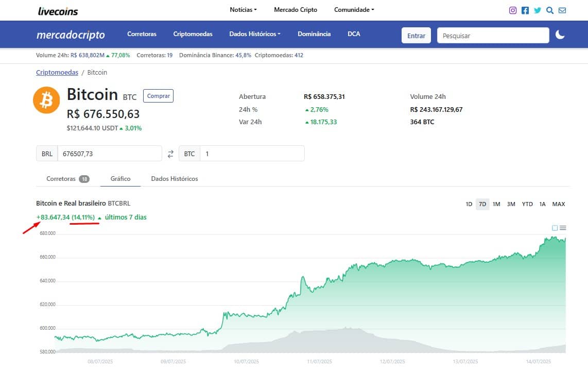
Task: Click the email envelope icon
Action: coord(562,10)
